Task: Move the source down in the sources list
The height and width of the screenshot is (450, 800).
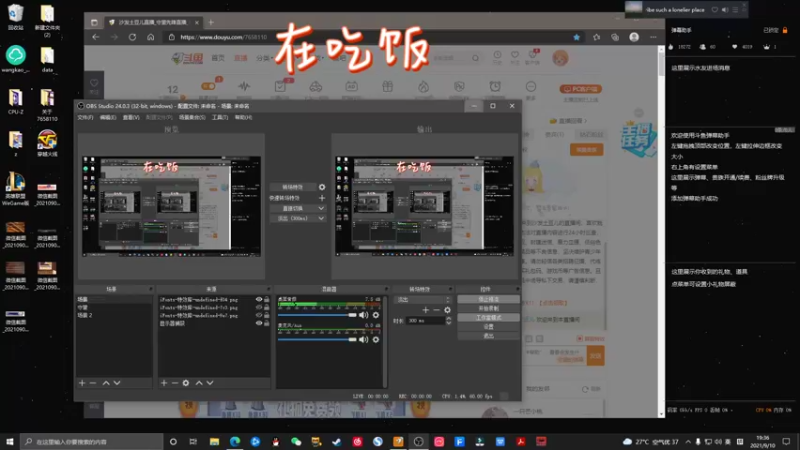Action: (210, 383)
